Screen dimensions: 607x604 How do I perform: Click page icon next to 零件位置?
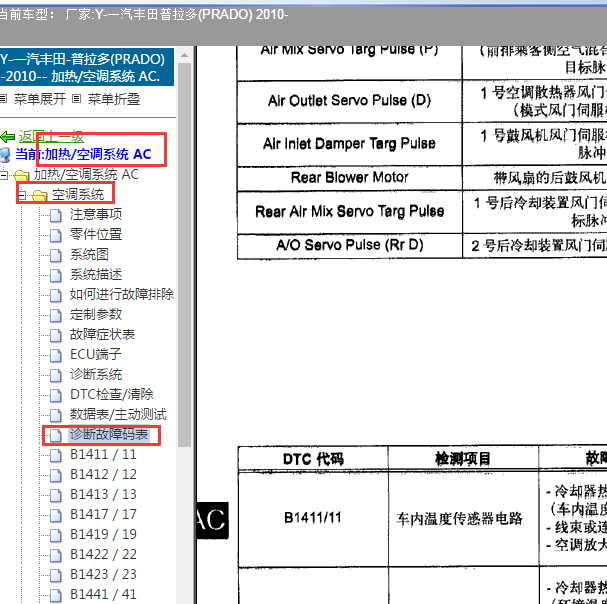(x=56, y=235)
